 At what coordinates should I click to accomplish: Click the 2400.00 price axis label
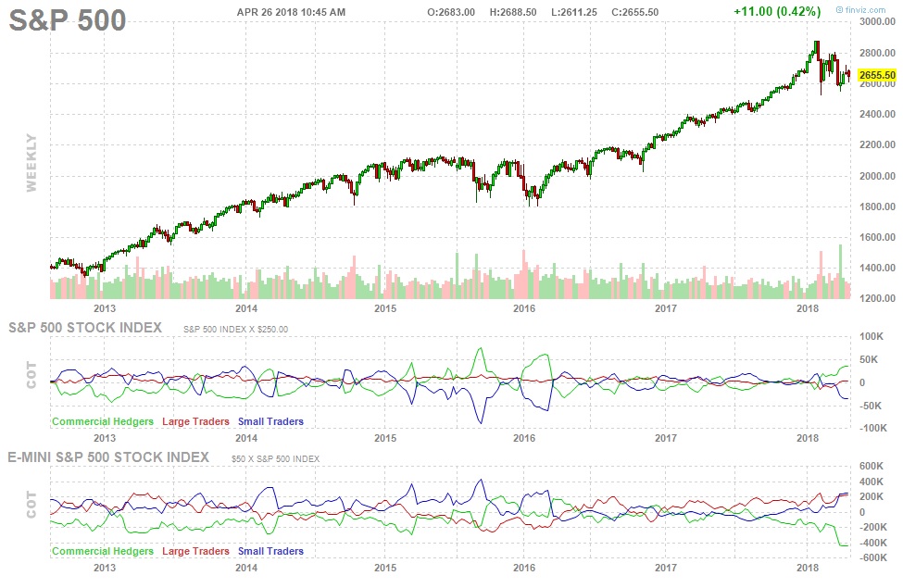coord(877,114)
